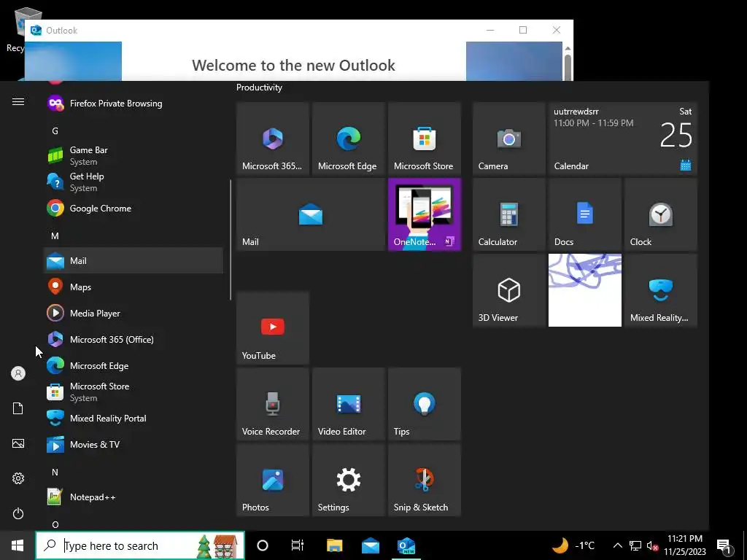Image resolution: width=747 pixels, height=560 pixels.
Task: Open the network icon in system tray
Action: [635, 545]
